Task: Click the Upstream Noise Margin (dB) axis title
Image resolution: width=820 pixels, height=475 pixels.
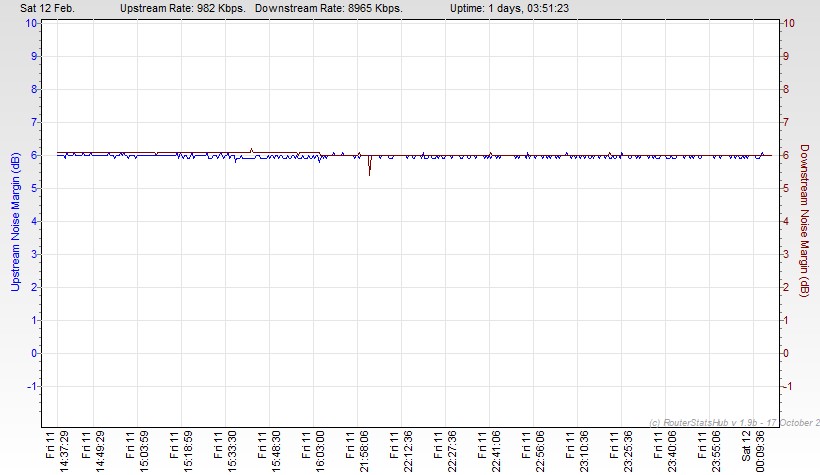Action: (x=15, y=222)
